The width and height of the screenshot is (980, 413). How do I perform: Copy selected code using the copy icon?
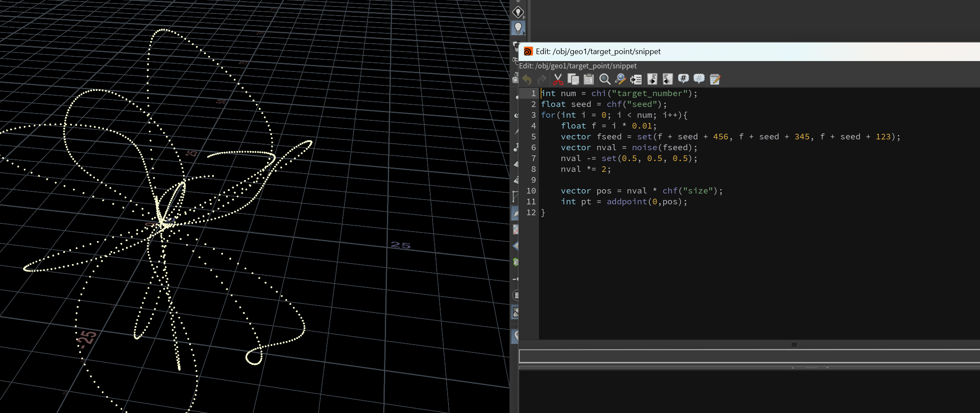click(574, 79)
